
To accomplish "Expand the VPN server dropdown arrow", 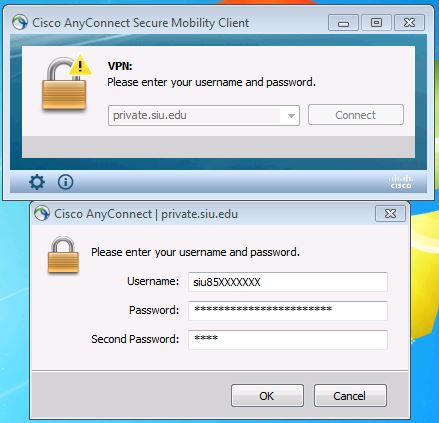I will 291,116.
